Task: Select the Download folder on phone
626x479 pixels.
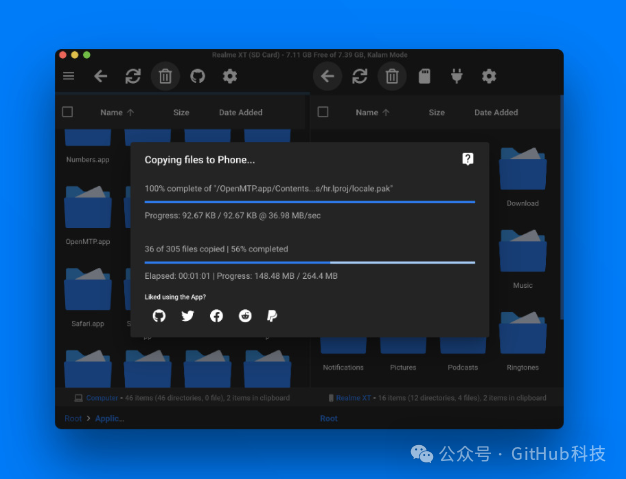Action: point(523,178)
